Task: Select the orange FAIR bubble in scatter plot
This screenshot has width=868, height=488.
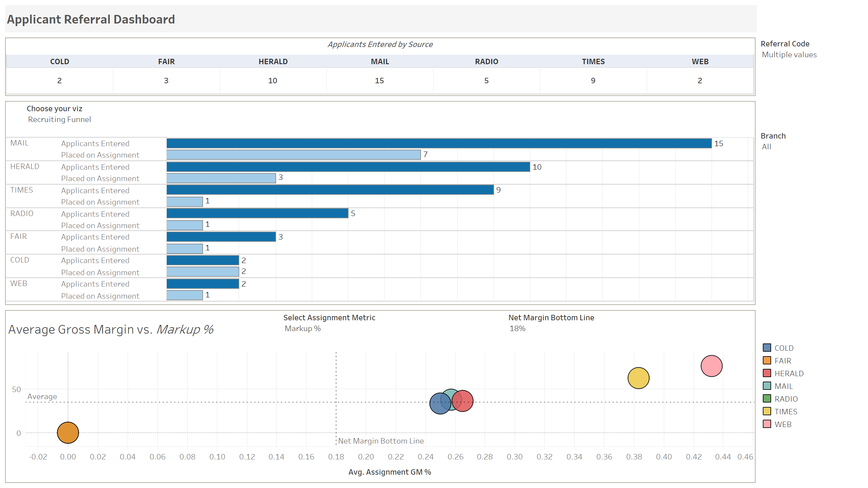Action: (x=68, y=433)
